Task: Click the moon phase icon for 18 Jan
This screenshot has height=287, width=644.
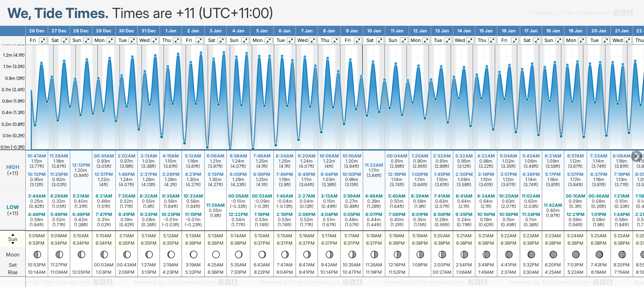Action: click(x=553, y=255)
